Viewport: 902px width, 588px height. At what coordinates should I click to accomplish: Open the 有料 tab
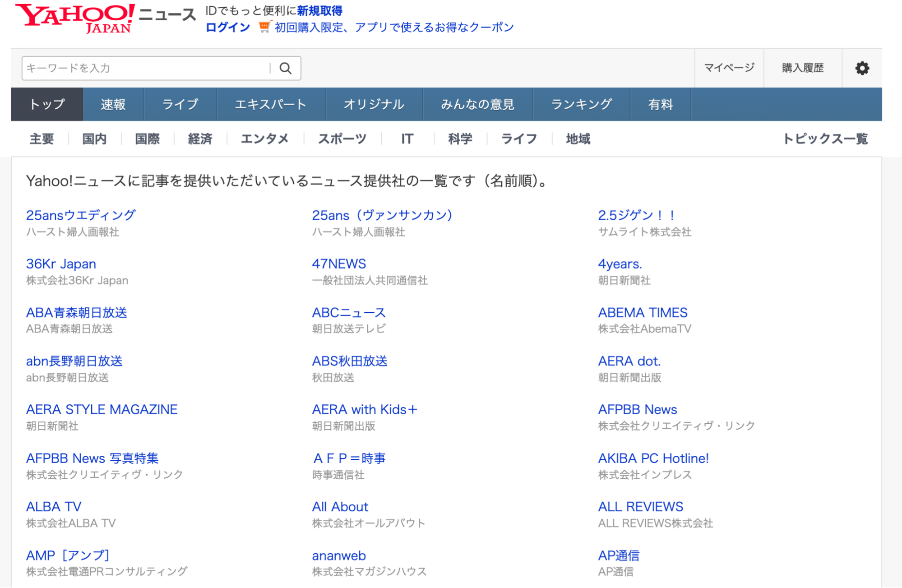click(x=661, y=104)
